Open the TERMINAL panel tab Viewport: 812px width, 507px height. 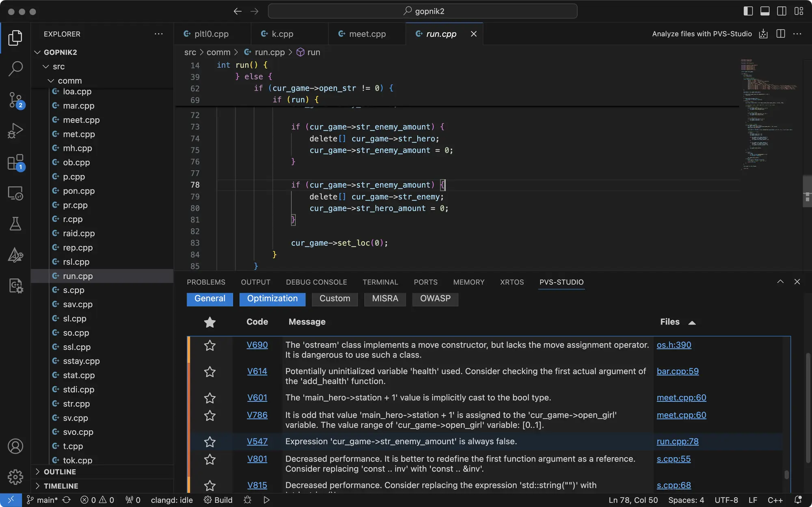coord(380,282)
